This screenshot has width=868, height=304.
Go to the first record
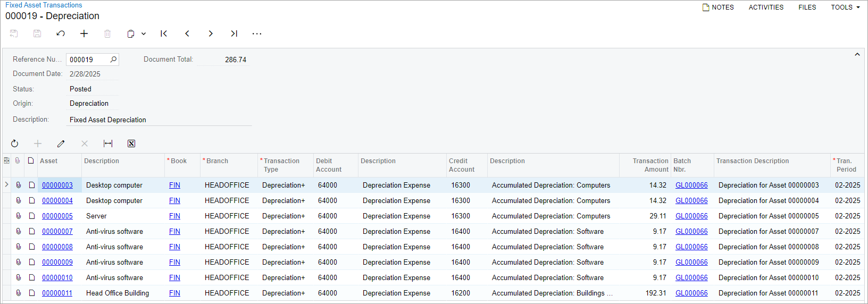pyautogui.click(x=164, y=33)
